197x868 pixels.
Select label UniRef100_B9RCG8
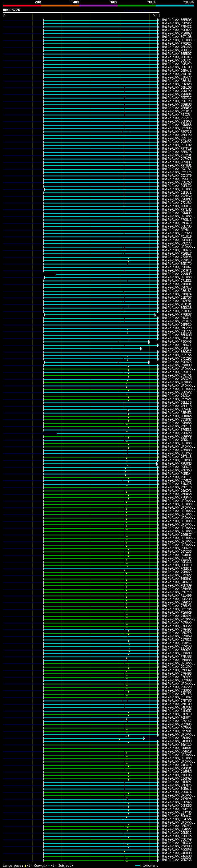[177, 308]
